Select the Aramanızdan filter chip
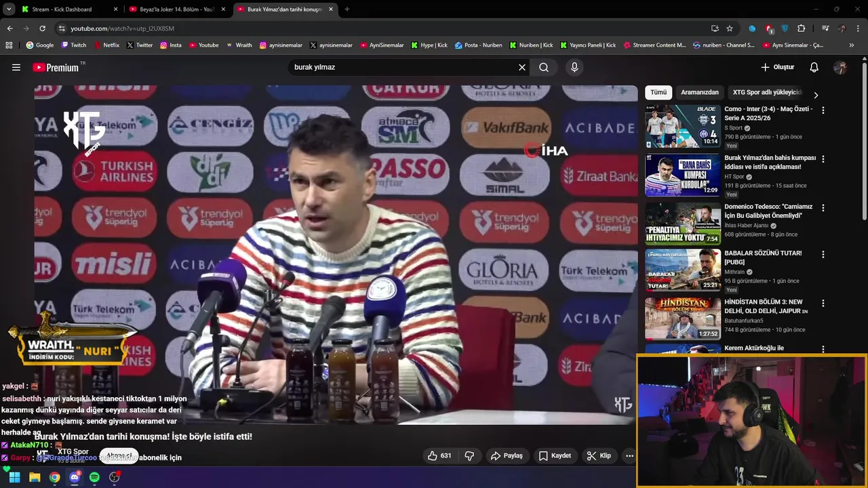The width and height of the screenshot is (868, 488). [x=700, y=92]
